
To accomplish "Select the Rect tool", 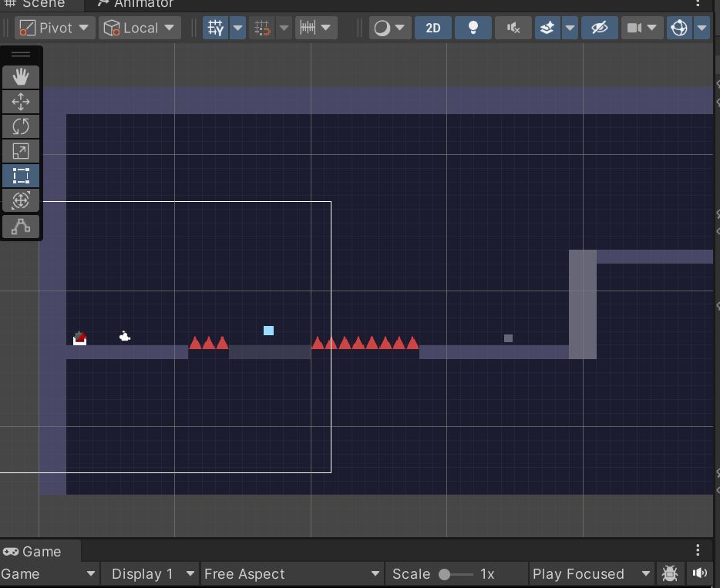I will [x=21, y=176].
